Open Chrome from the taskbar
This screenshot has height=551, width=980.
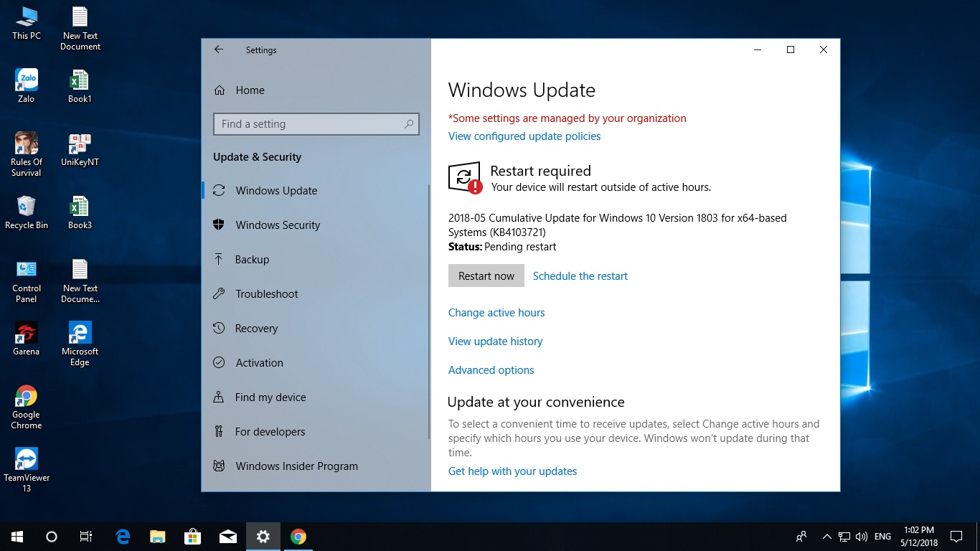(298, 537)
